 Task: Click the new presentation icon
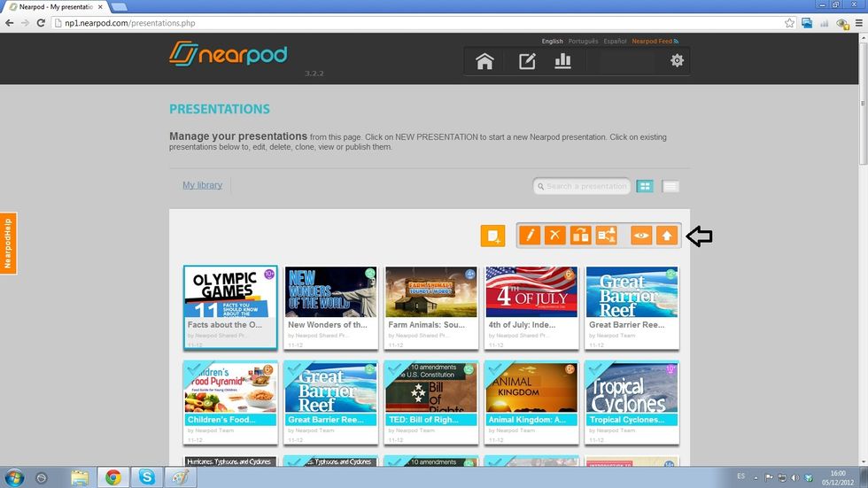[x=492, y=236]
